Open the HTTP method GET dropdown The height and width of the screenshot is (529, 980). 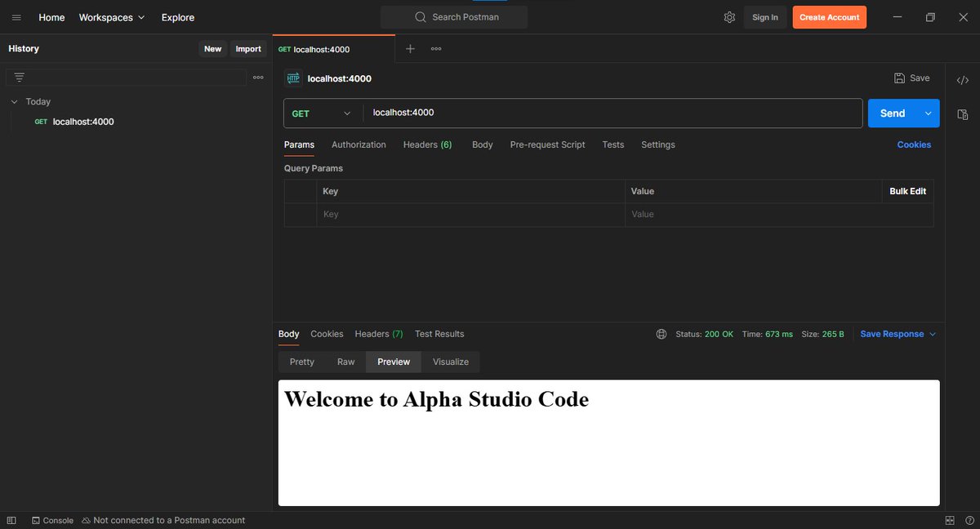[323, 113]
